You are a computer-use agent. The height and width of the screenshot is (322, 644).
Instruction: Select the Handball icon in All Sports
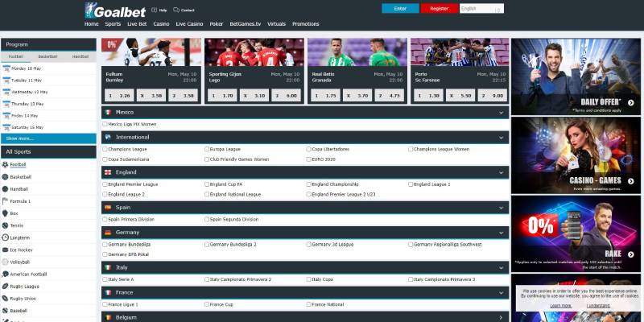coord(5,189)
